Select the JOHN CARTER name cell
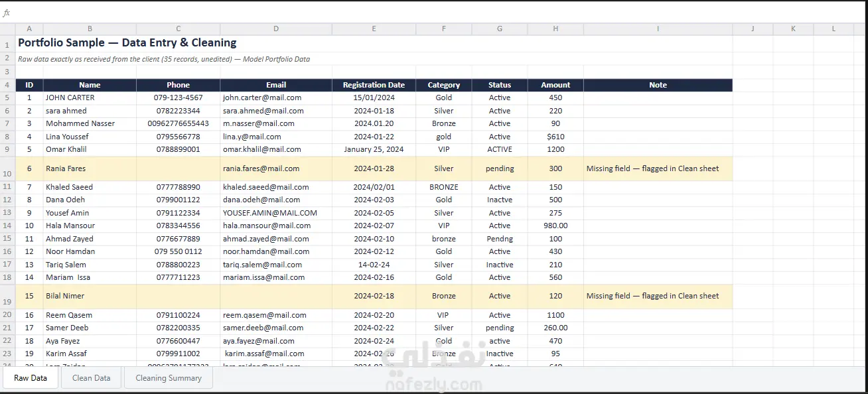 [x=90, y=98]
